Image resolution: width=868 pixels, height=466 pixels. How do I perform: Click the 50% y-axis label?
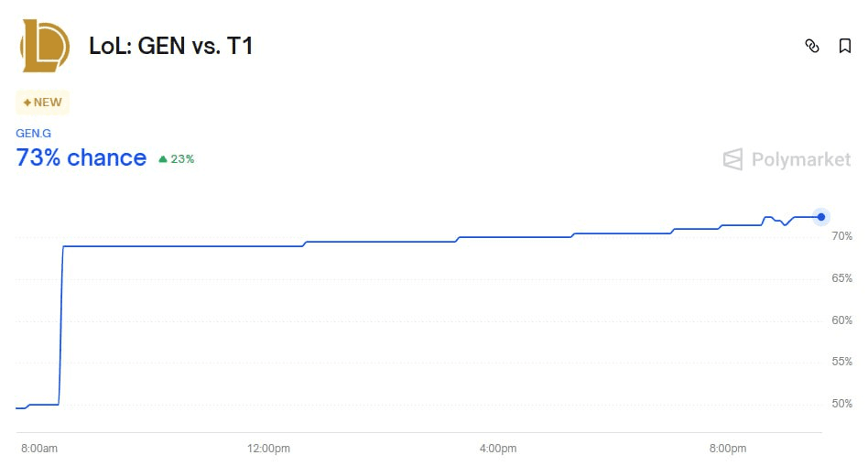[x=842, y=404]
